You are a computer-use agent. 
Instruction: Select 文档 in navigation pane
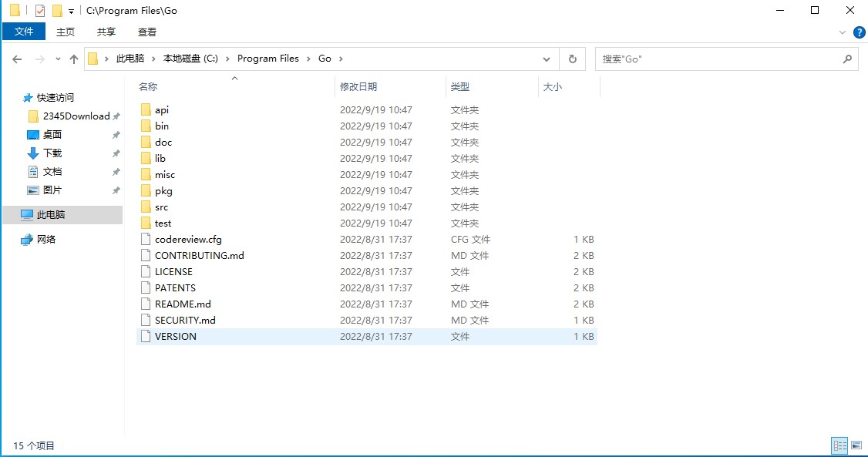[52, 172]
